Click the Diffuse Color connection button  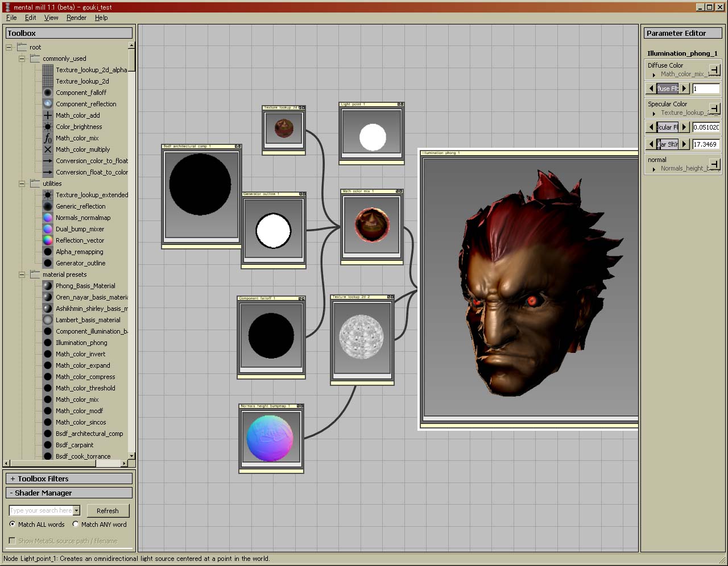714,70
